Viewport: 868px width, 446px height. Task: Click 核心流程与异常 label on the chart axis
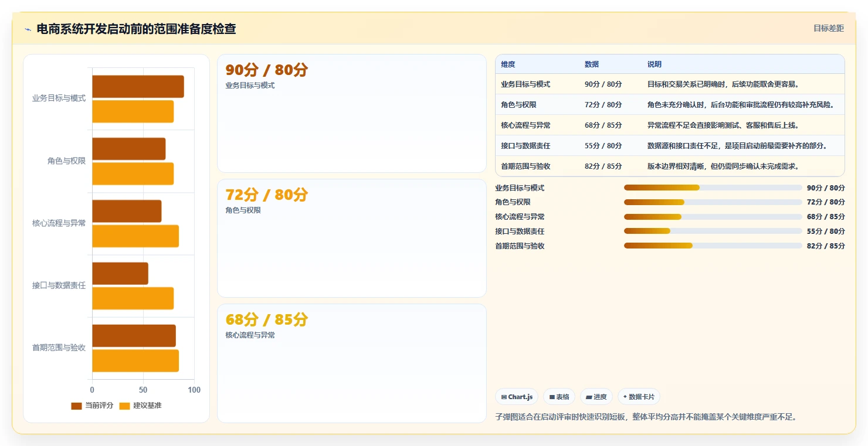click(59, 223)
